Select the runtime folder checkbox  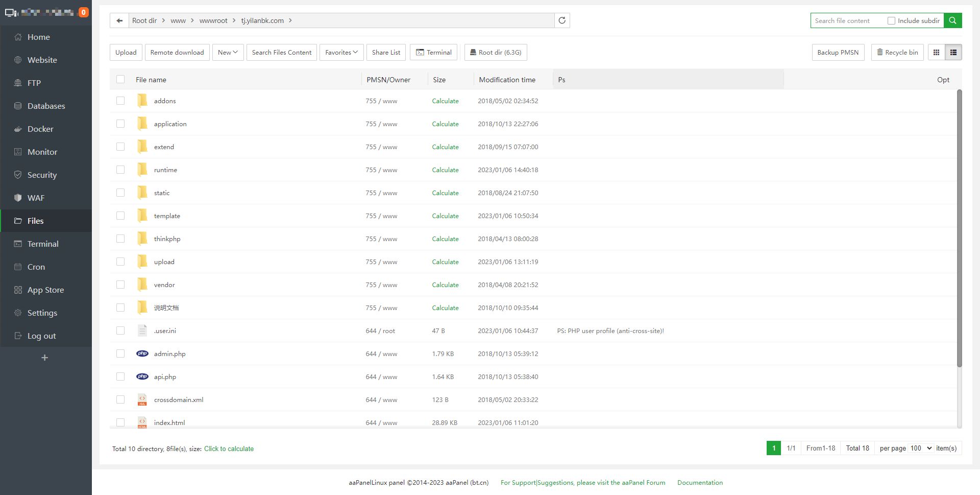click(120, 170)
